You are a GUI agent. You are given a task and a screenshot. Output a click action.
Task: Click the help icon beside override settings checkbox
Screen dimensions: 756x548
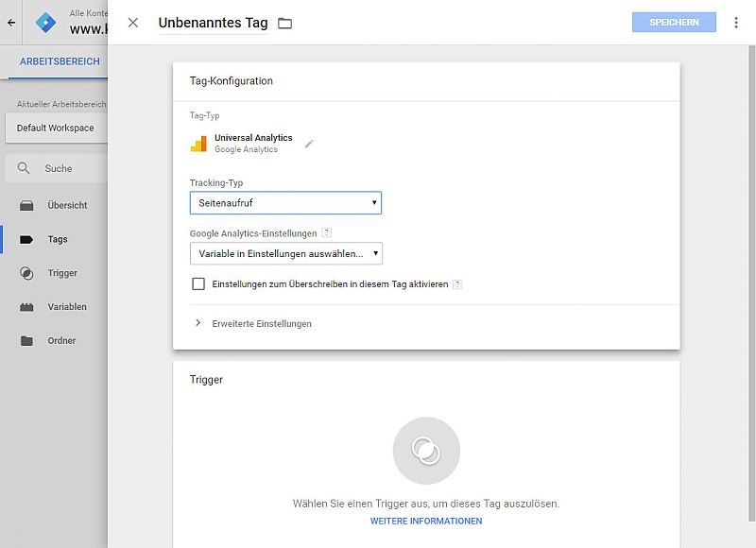(457, 283)
